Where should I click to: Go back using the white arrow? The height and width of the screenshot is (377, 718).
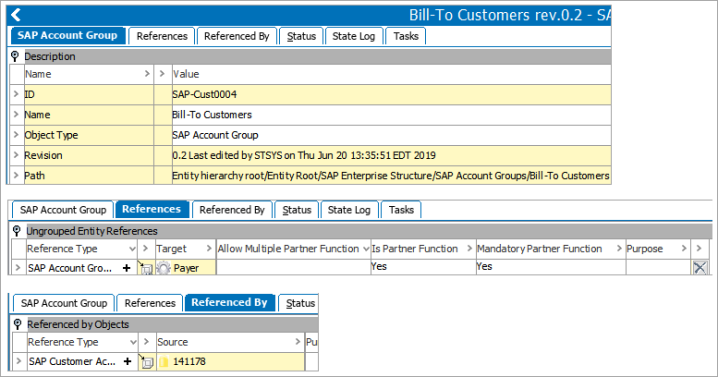(x=16, y=15)
